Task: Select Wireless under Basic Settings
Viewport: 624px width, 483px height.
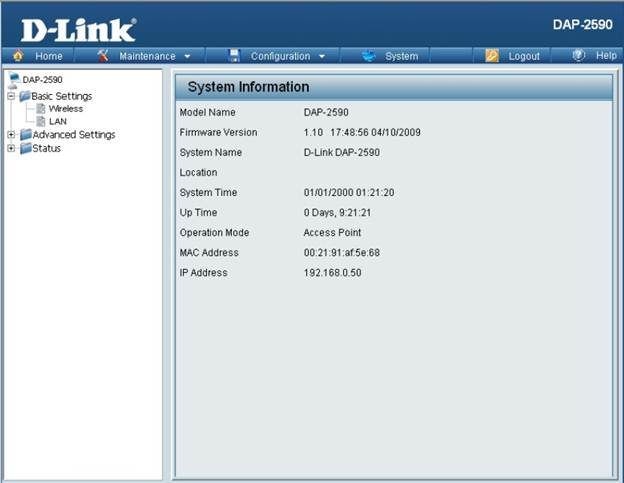Action: tap(66, 109)
